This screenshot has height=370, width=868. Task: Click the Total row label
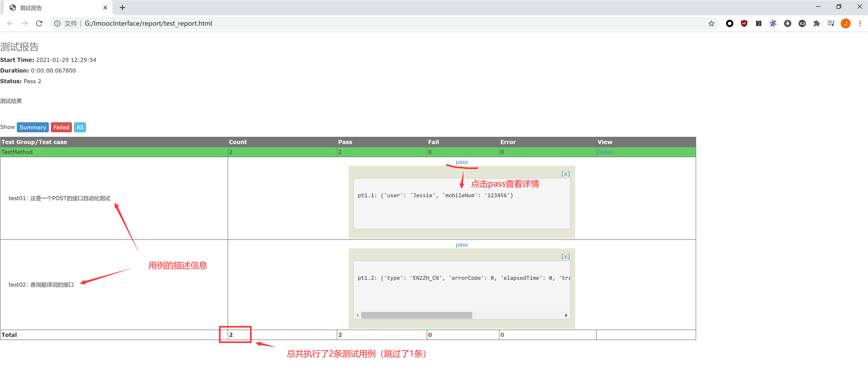click(x=9, y=335)
